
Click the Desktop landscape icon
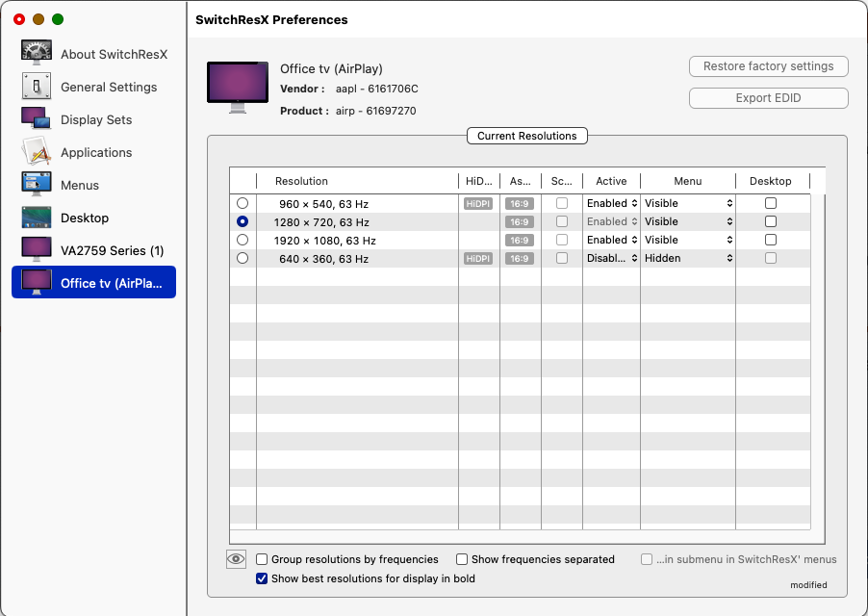[x=37, y=218]
